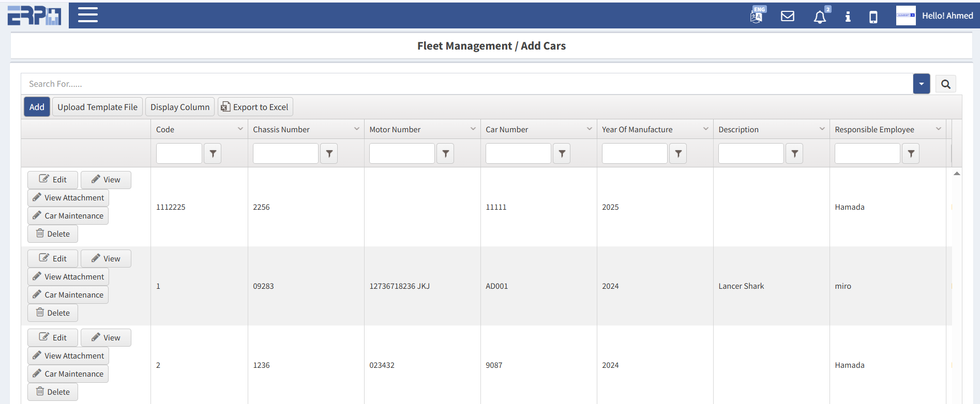
Task: Open Hello! Ahmed user menu
Action: 935,16
